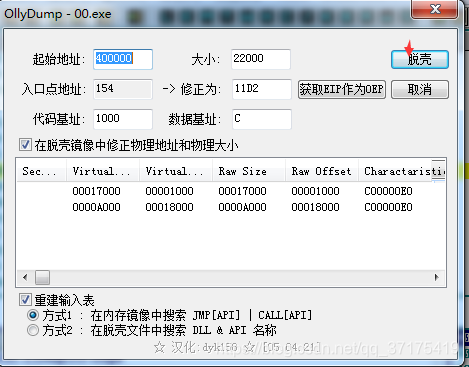This screenshot has width=469, height=367.
Task: Click the section list right scroll arrow
Action: click(x=437, y=277)
